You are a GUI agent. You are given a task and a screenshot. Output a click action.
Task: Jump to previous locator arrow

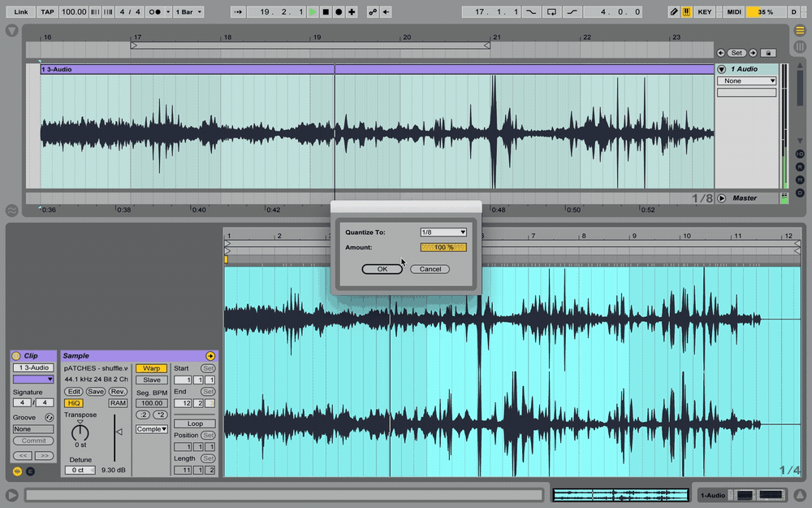click(x=720, y=53)
